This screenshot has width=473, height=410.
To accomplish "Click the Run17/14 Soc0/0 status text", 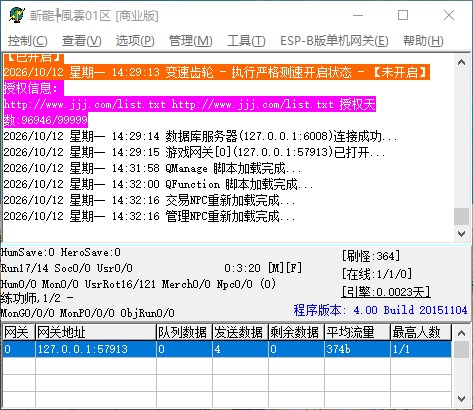I will [x=67, y=268].
